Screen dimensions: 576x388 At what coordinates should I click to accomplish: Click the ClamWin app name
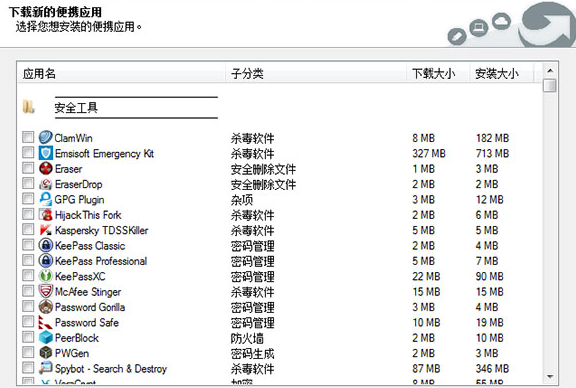[x=73, y=138]
